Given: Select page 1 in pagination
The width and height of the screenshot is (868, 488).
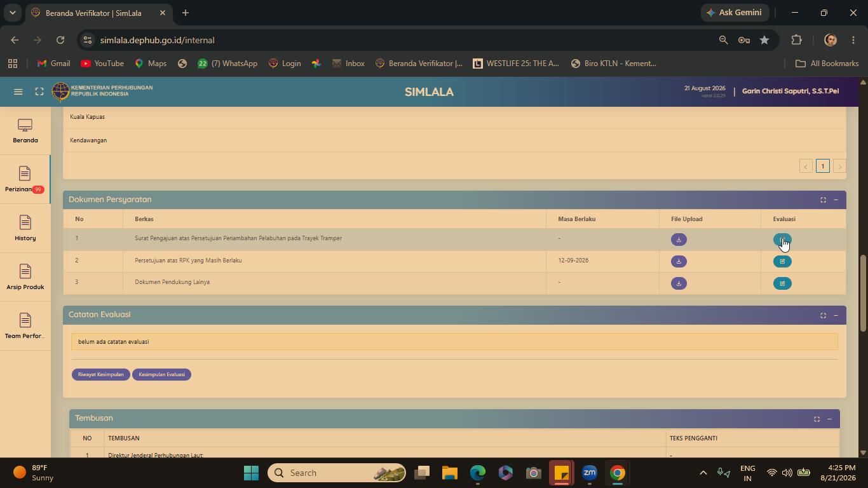Looking at the screenshot, I should tap(822, 166).
